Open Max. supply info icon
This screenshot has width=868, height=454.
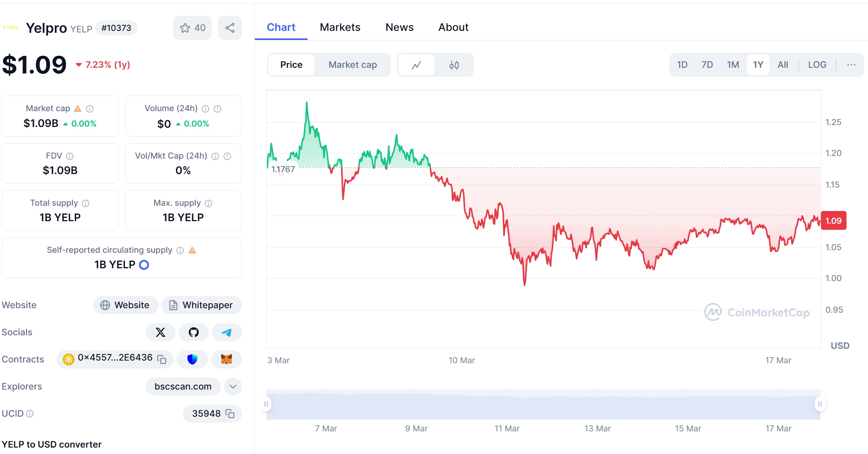208,203
